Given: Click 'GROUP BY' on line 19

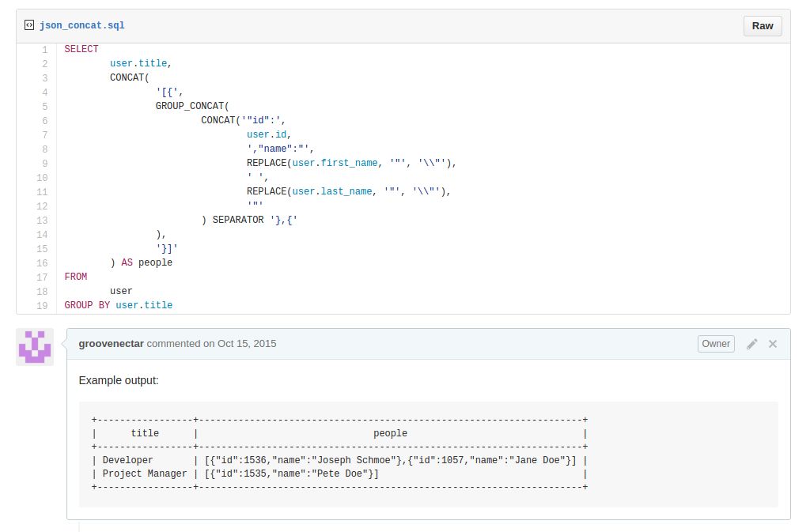Looking at the screenshot, I should 87,305.
